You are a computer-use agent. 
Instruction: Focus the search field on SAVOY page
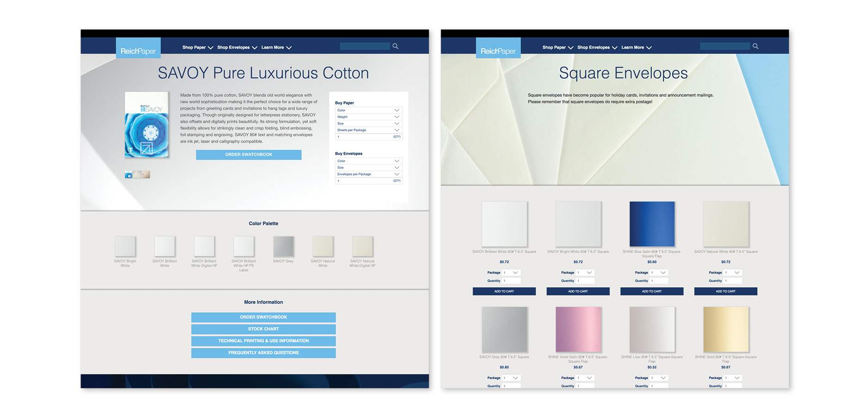pos(365,46)
